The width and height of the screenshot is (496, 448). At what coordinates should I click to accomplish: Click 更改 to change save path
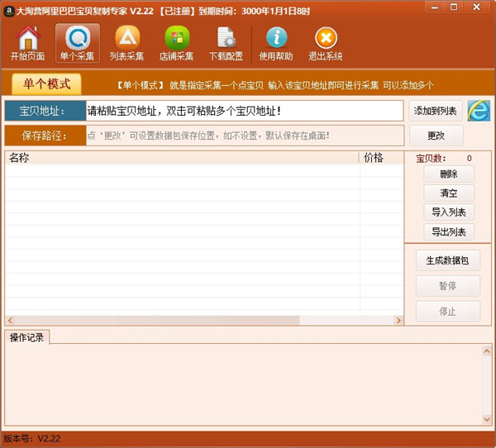436,136
